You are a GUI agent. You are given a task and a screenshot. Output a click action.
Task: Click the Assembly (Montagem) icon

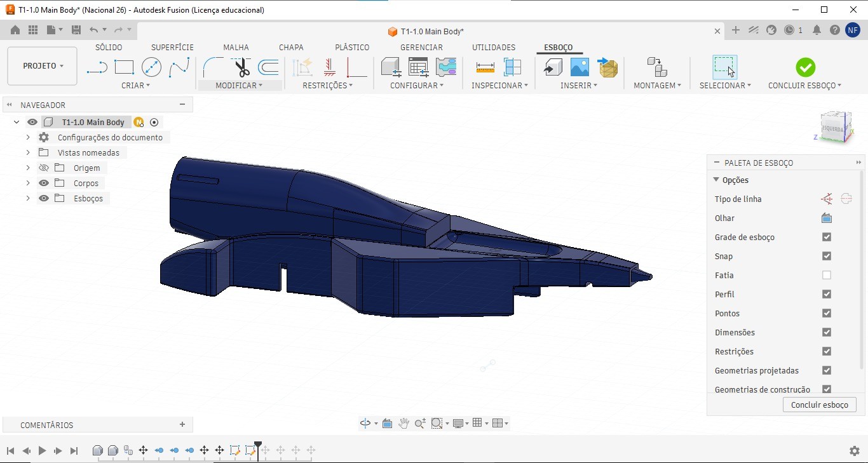tap(657, 67)
